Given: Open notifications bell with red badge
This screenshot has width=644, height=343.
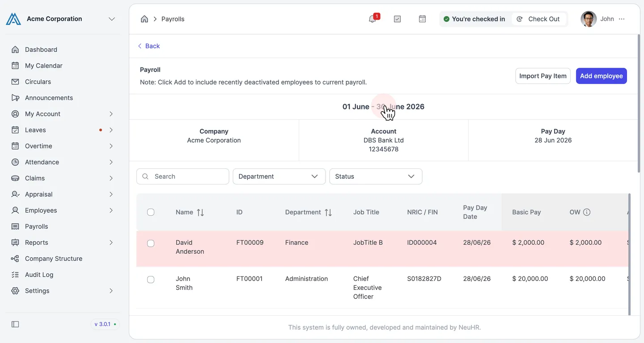Looking at the screenshot, I should 373,19.
